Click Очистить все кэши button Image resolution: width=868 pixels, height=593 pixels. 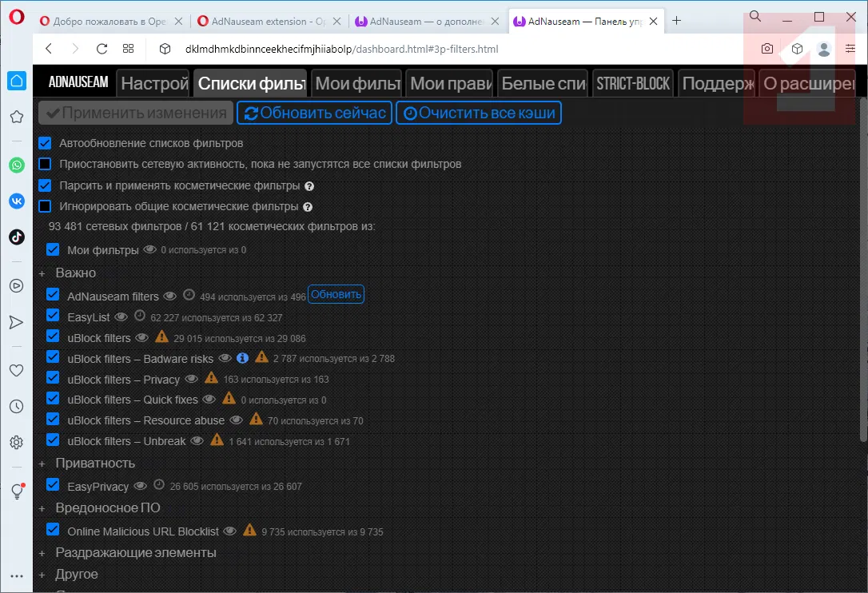(479, 113)
